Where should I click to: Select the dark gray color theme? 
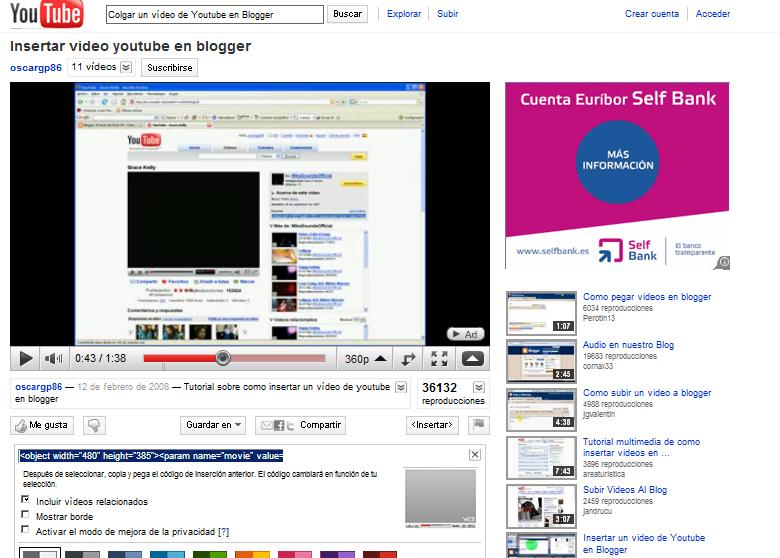(x=82, y=554)
